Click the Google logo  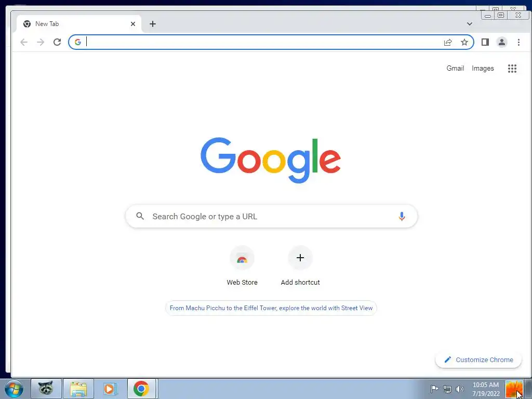click(270, 160)
